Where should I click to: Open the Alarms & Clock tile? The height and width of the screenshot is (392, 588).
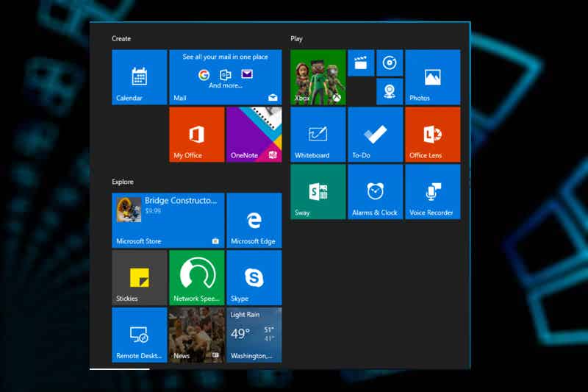376,192
